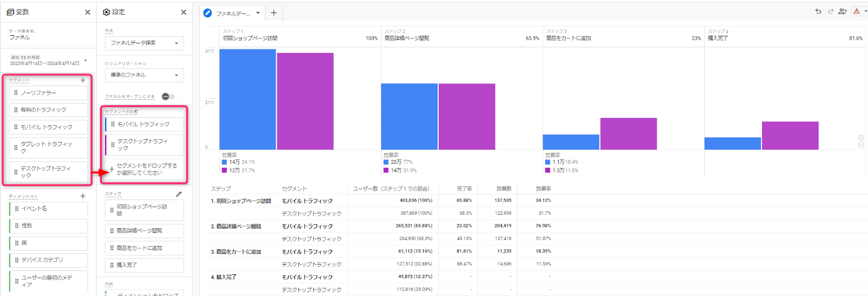This screenshot has height=296, width=868.
Task: Click the undo arrow icon
Action: tap(818, 11)
